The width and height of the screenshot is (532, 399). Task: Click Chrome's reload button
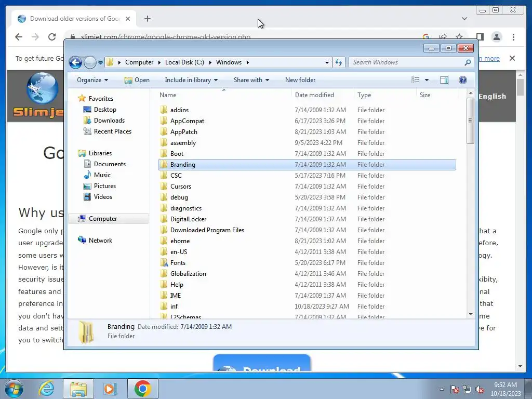pyautogui.click(x=52, y=37)
